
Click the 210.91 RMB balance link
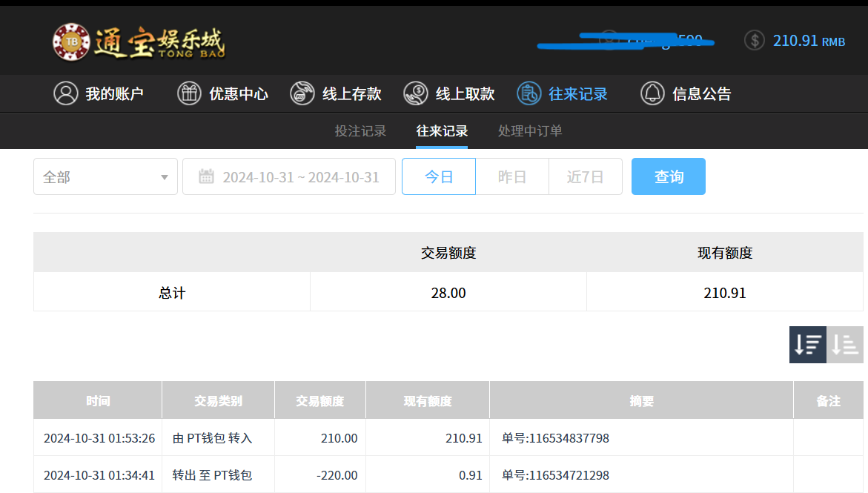[x=809, y=41]
